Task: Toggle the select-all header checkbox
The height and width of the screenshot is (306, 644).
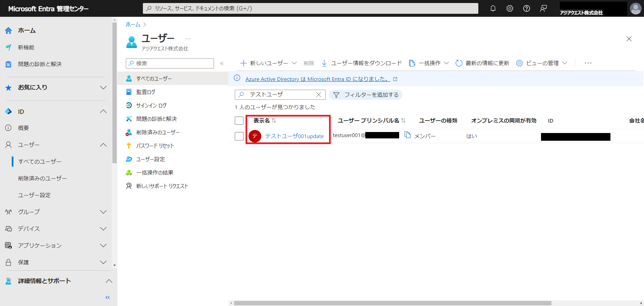Action: (239, 121)
